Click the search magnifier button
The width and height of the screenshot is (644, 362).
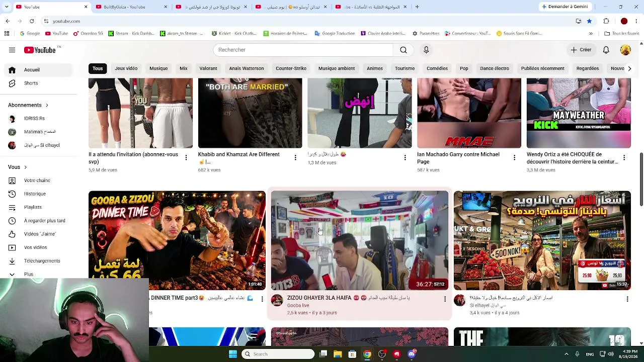coord(404,50)
